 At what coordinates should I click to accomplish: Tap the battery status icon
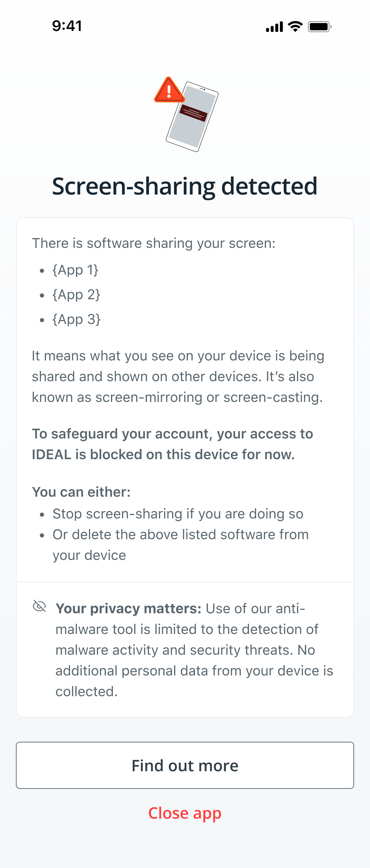319,26
